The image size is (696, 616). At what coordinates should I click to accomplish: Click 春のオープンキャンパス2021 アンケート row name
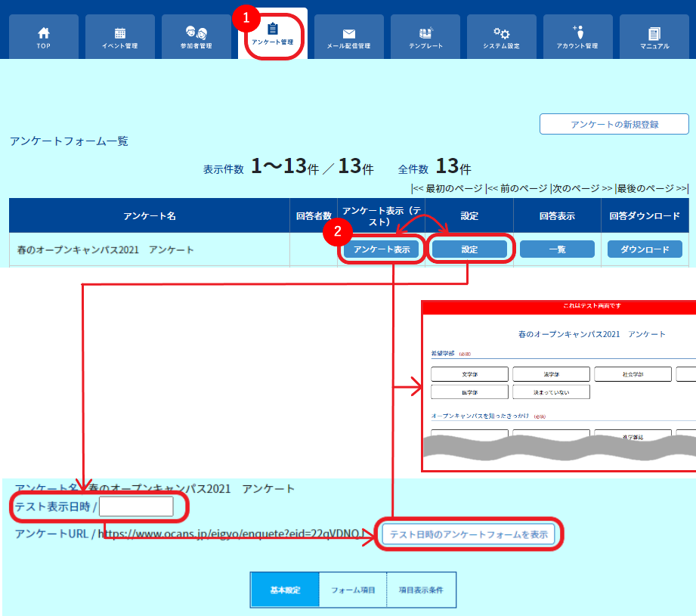tap(105, 250)
